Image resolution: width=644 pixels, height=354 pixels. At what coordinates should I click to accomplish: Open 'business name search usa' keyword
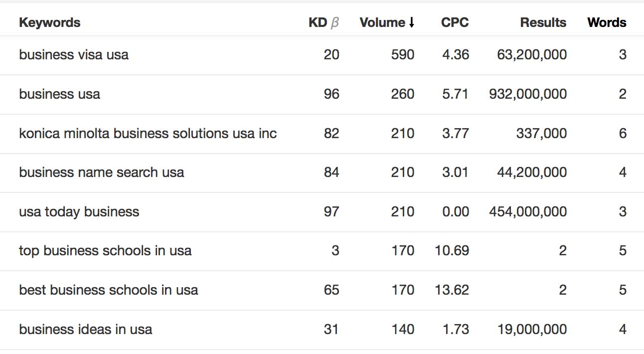102,173
